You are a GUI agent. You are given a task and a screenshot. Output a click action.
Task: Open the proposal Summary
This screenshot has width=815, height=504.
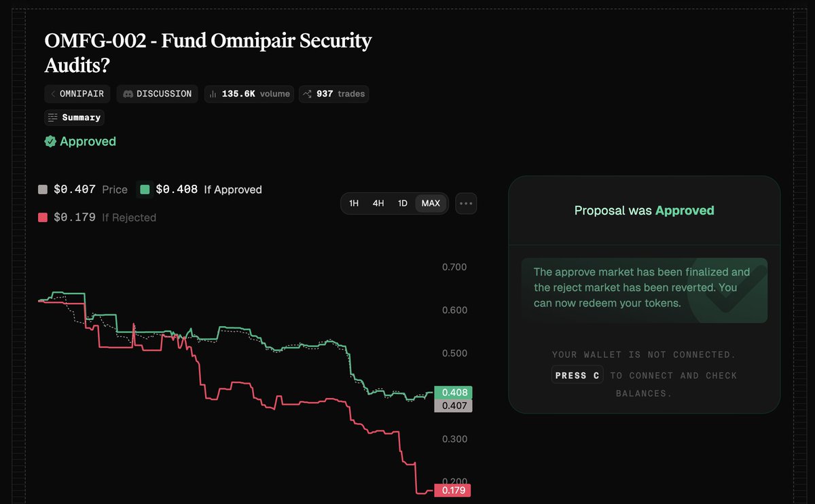(74, 118)
